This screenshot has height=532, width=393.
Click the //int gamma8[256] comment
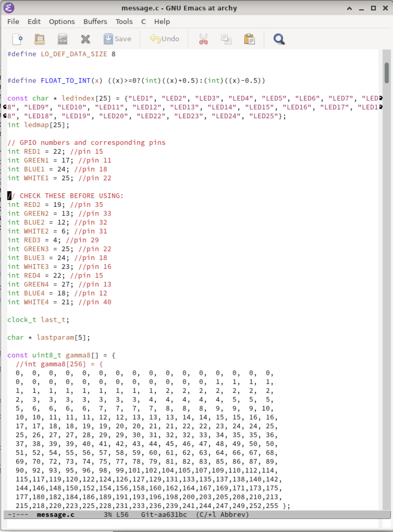pos(59,364)
